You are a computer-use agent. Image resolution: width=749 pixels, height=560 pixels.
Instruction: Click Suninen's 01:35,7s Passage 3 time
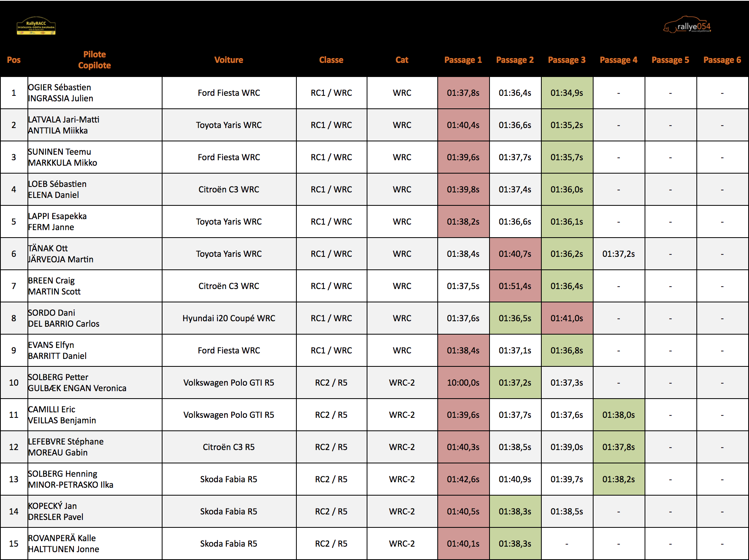pyautogui.click(x=567, y=157)
